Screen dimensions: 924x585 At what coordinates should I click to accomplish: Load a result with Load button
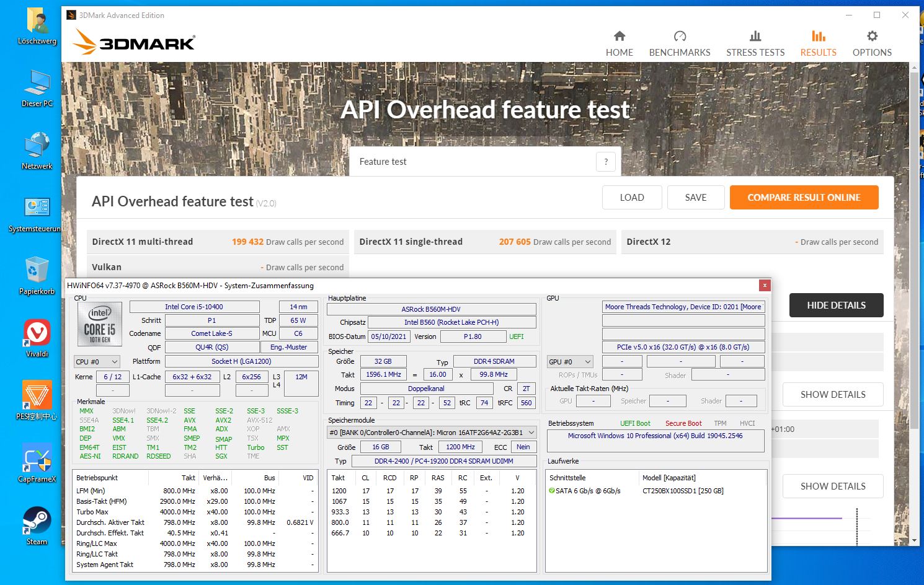[x=632, y=198]
